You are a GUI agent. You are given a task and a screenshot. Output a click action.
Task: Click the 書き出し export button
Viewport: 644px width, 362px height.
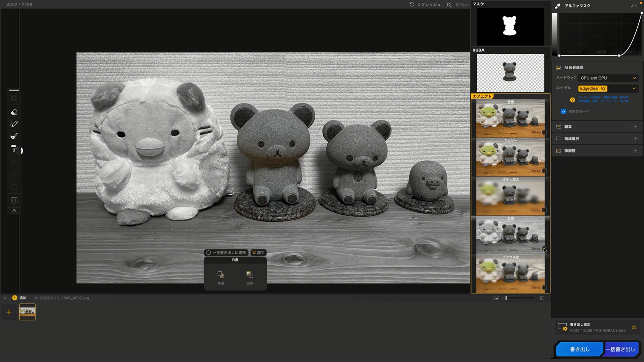[x=579, y=349]
